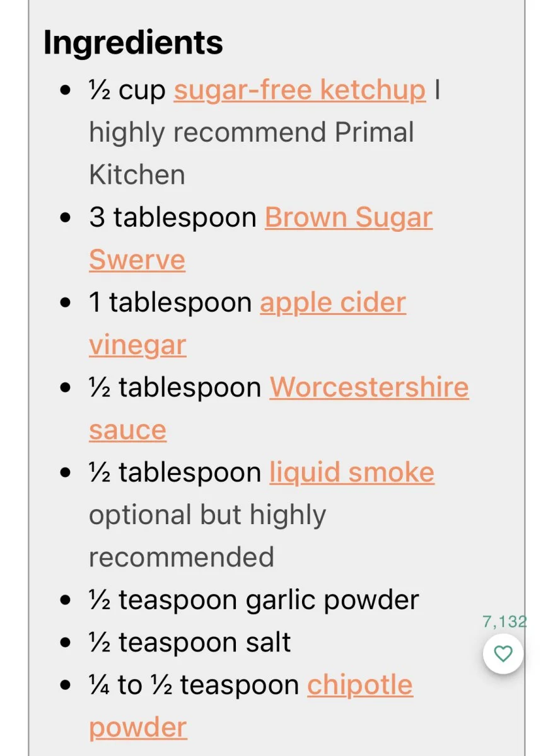This screenshot has height=756, width=553.
Task: Visit the Worcestershire link
Action: [370, 387]
